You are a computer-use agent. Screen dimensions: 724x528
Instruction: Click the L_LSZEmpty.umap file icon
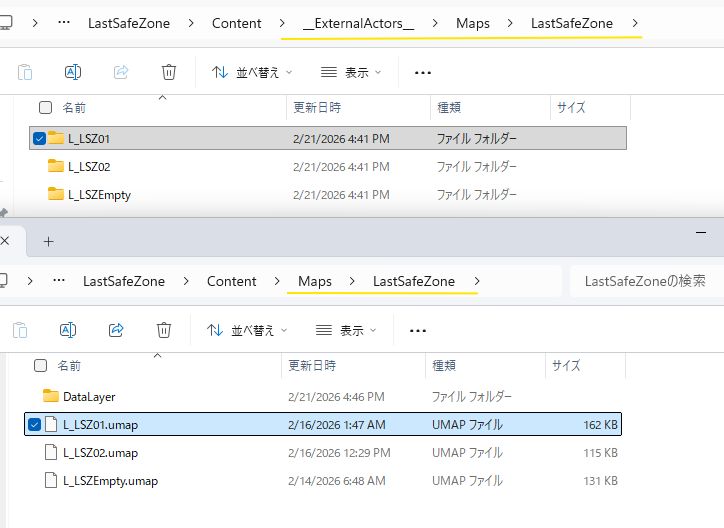pyautogui.click(x=51, y=480)
